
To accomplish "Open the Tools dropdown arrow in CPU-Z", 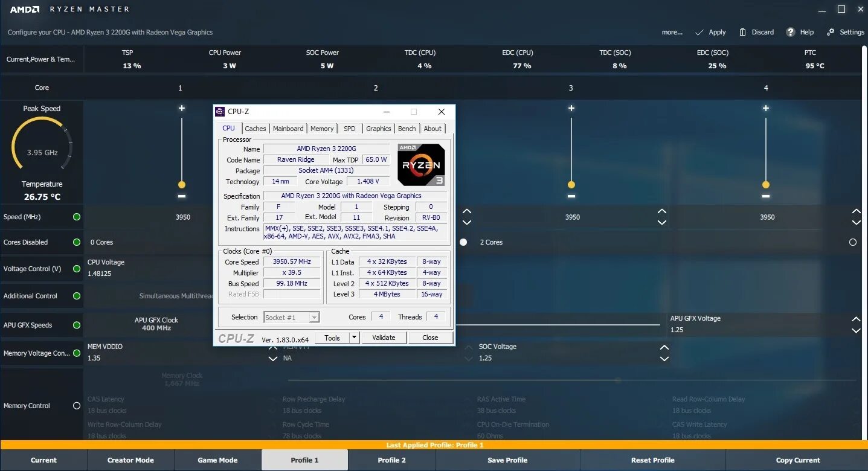I will pyautogui.click(x=355, y=338).
